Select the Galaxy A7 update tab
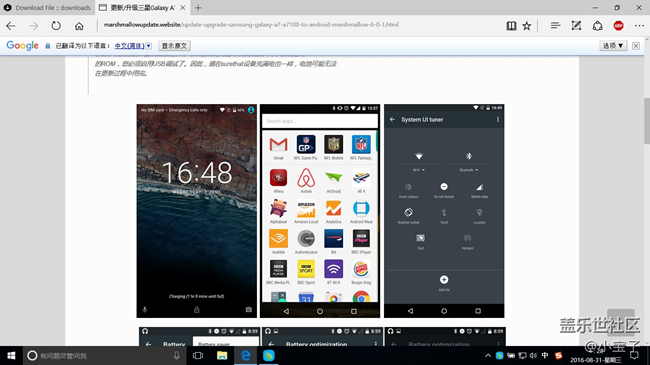 pyautogui.click(x=143, y=7)
